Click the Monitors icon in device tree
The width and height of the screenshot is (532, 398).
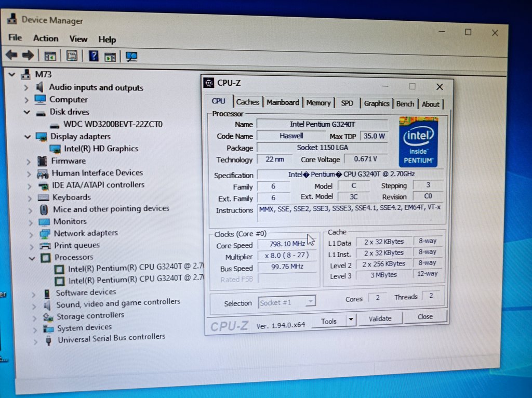click(44, 222)
